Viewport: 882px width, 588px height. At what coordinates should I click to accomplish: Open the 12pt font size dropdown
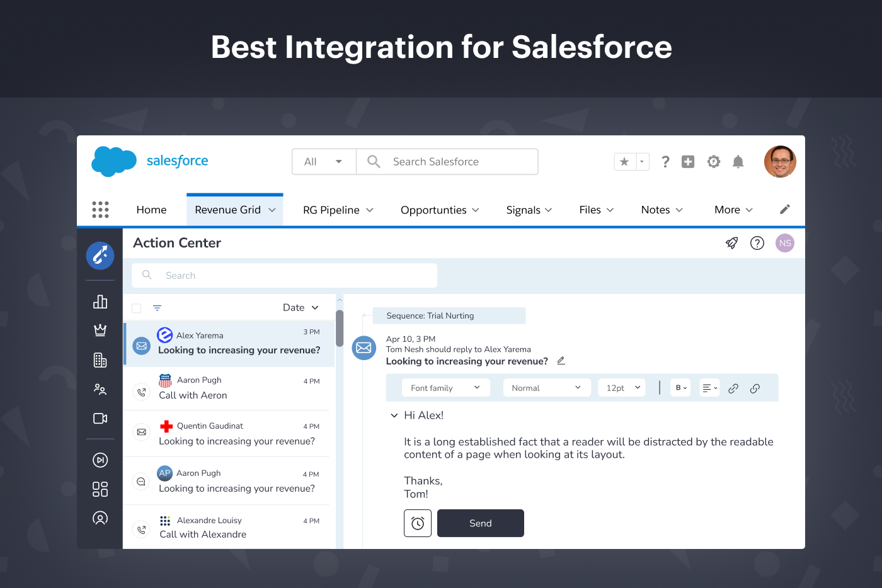tap(621, 387)
